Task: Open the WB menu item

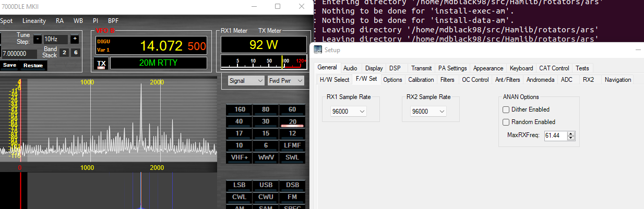Action: pyautogui.click(x=78, y=21)
